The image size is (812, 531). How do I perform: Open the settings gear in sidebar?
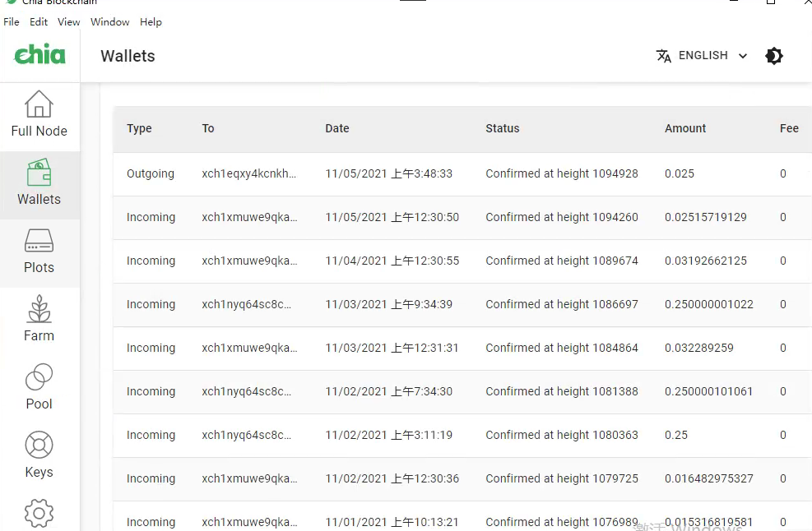click(39, 514)
